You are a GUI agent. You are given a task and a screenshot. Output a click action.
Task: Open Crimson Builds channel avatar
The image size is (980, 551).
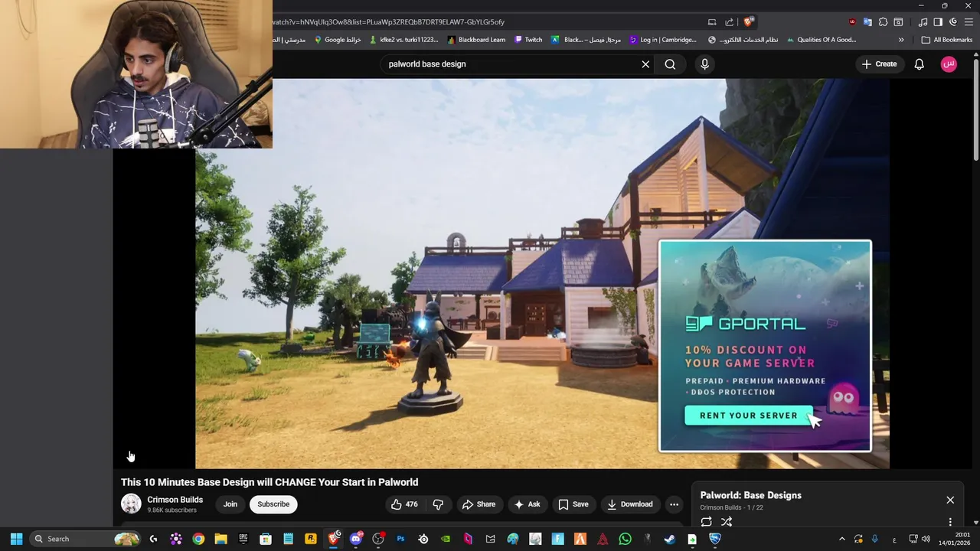tap(131, 504)
